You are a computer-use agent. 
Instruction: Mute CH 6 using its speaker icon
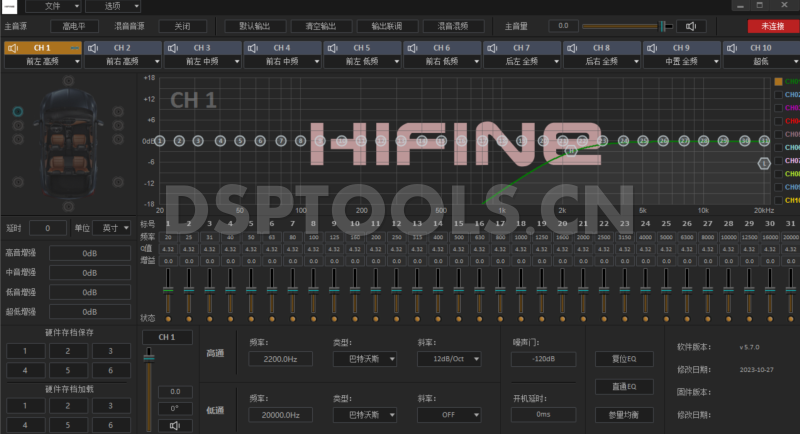412,48
